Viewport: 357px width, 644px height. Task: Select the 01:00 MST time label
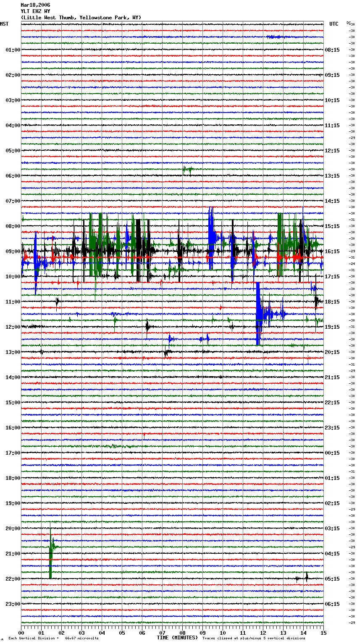13,50
